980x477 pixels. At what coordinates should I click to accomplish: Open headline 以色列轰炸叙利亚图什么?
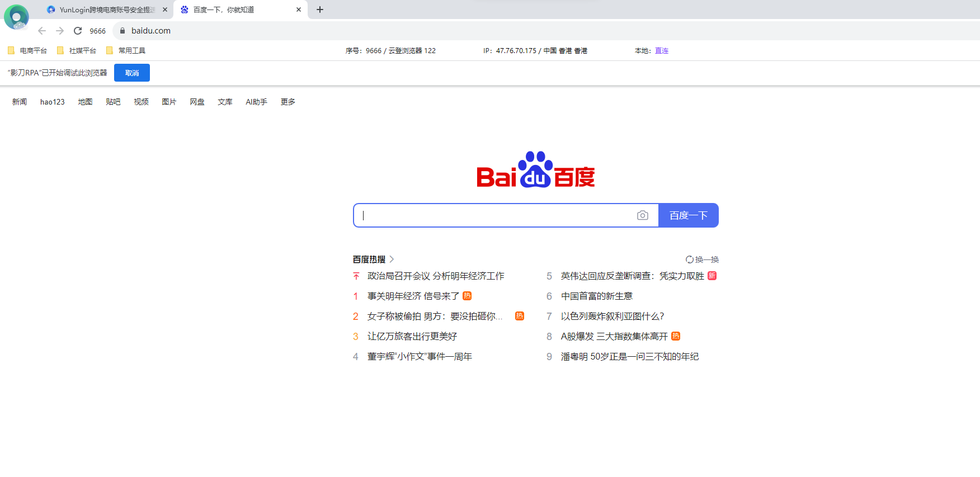click(x=613, y=316)
